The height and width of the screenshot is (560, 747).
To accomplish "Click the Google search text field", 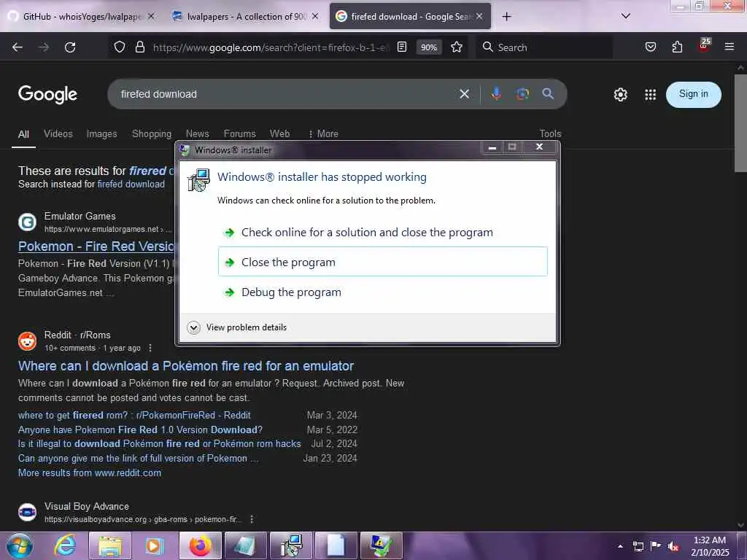I will (286, 94).
